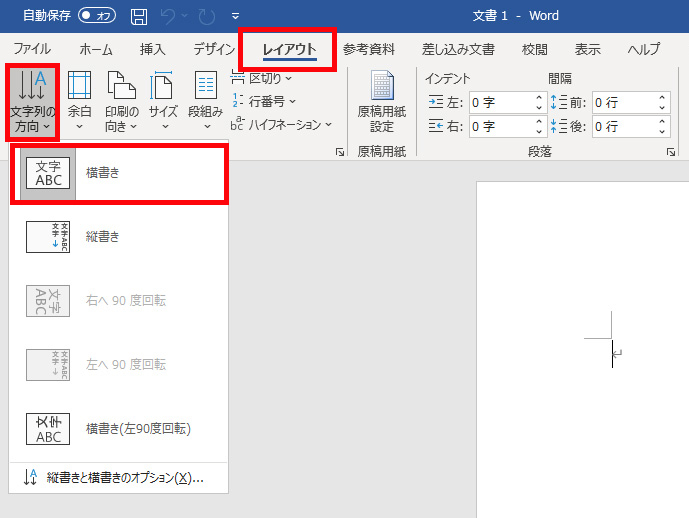Image resolution: width=689 pixels, height=518 pixels.
Task: Click the 文字列の方向 text direction button
Action: pyautogui.click(x=33, y=101)
